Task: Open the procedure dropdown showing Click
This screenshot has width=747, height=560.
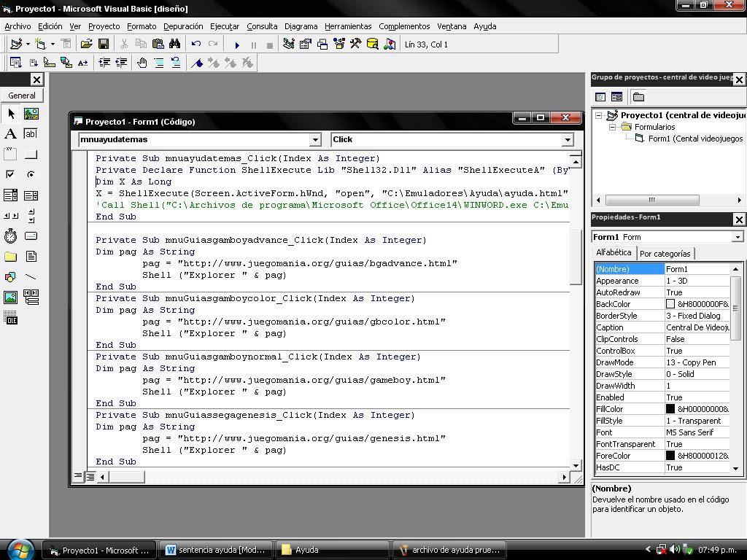Action: [x=567, y=139]
